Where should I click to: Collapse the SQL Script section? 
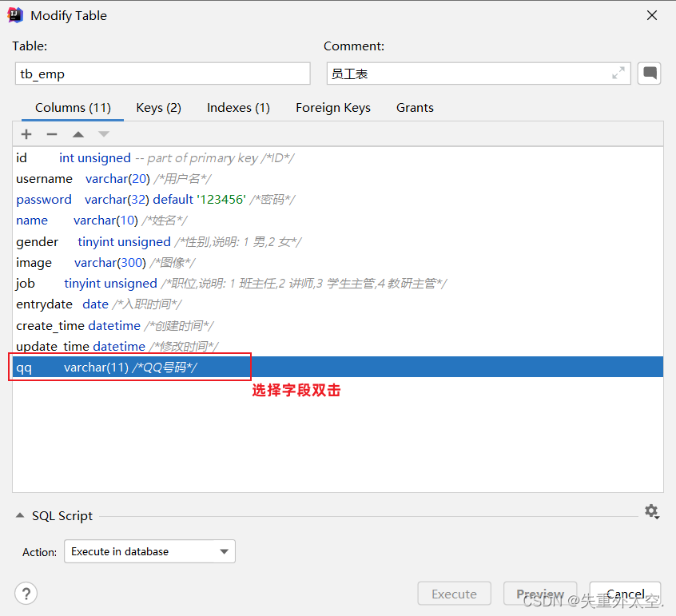(x=20, y=515)
